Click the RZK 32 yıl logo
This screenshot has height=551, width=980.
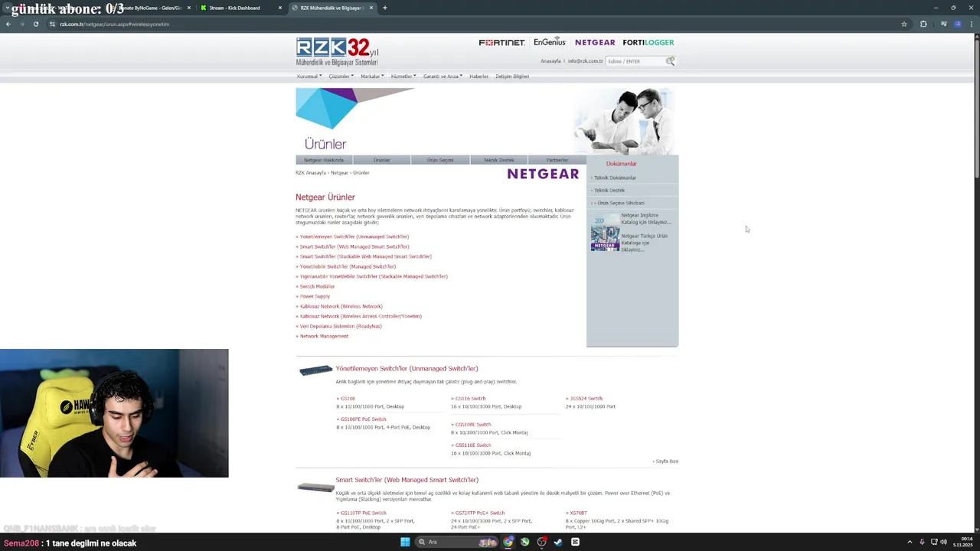click(x=337, y=51)
